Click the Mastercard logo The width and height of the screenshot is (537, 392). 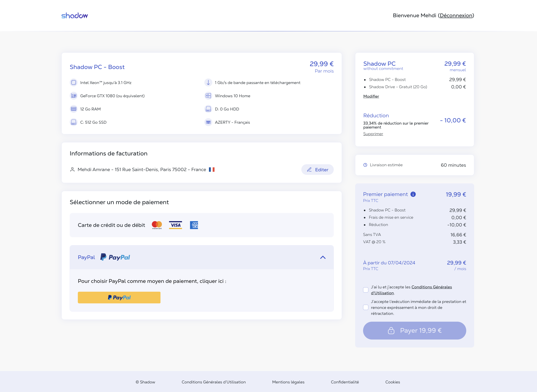point(157,225)
